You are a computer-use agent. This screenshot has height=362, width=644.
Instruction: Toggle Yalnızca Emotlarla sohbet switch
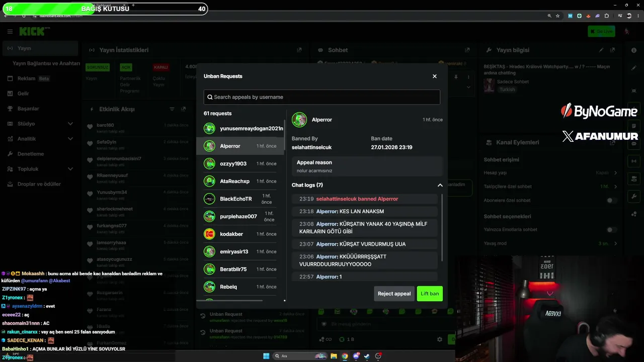coord(611,230)
